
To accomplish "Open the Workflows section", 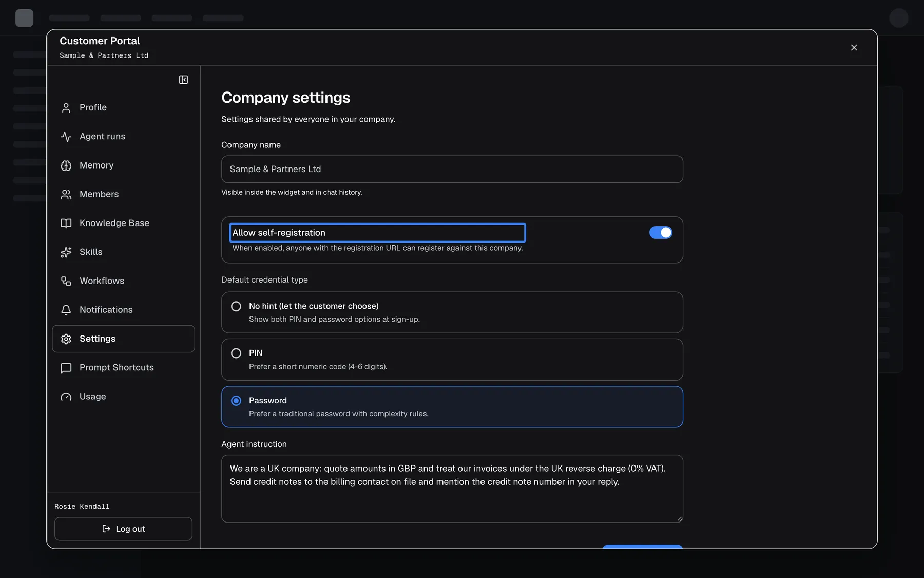I will pyautogui.click(x=123, y=281).
